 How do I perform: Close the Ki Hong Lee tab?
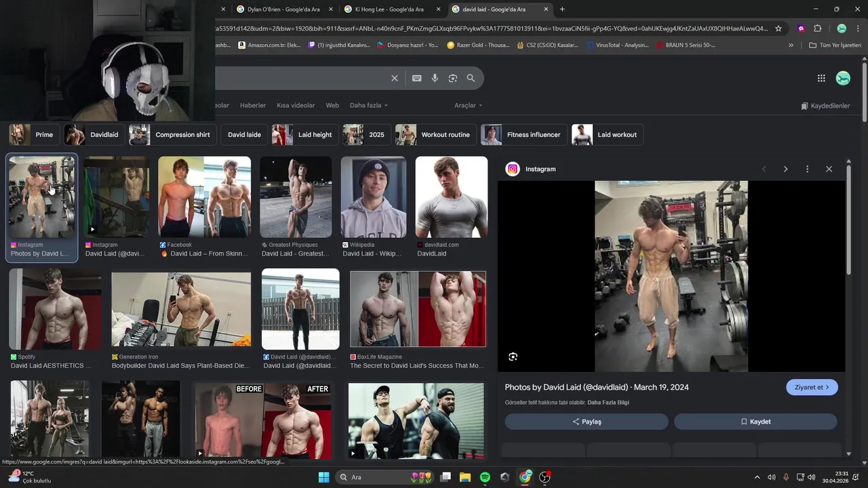pyautogui.click(x=438, y=9)
